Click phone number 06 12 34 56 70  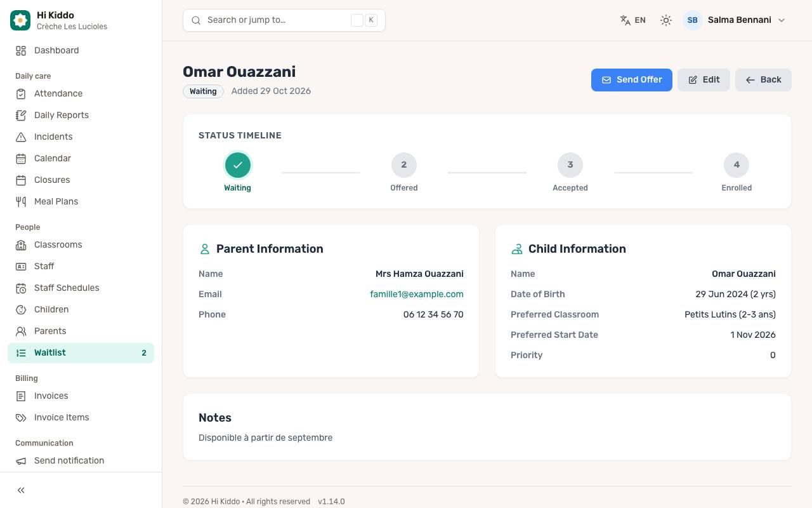(433, 314)
